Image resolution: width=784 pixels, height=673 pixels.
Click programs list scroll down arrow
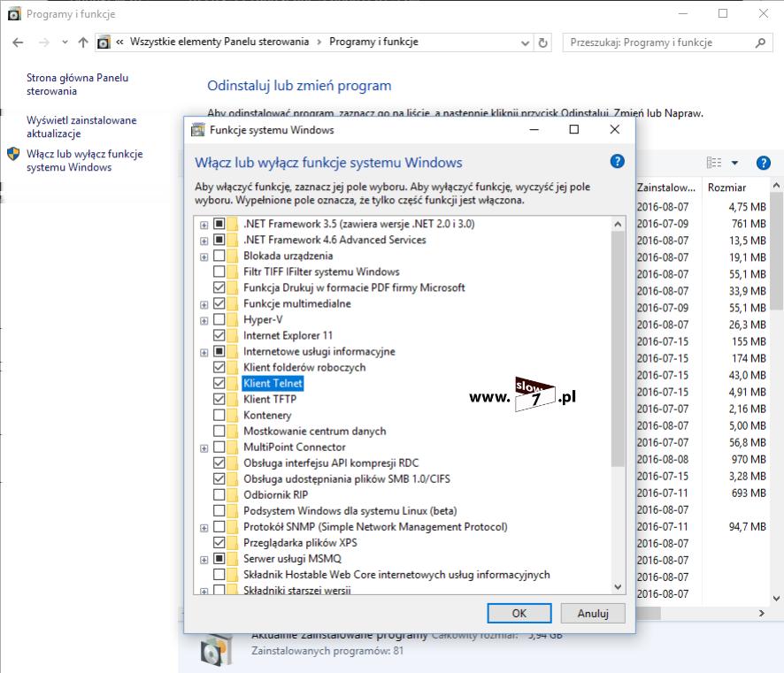coord(777,598)
